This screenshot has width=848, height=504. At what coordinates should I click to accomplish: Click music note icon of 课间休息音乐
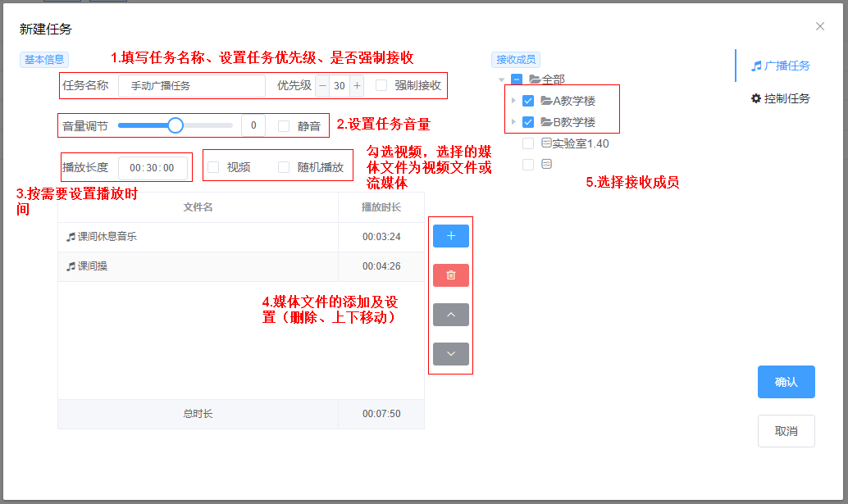click(x=71, y=237)
